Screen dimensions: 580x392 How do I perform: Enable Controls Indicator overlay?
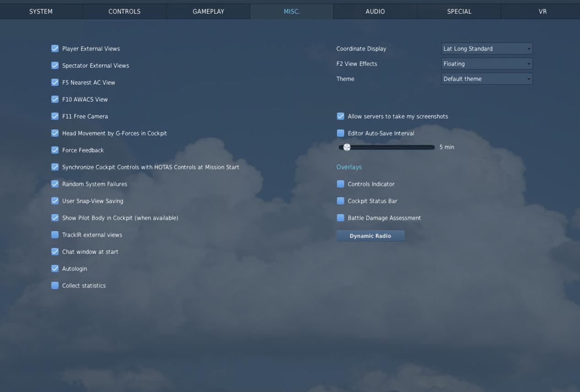(x=341, y=184)
